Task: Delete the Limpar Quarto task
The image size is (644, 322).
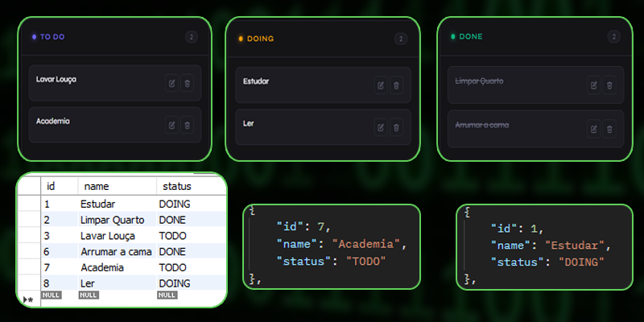Action: 609,85
